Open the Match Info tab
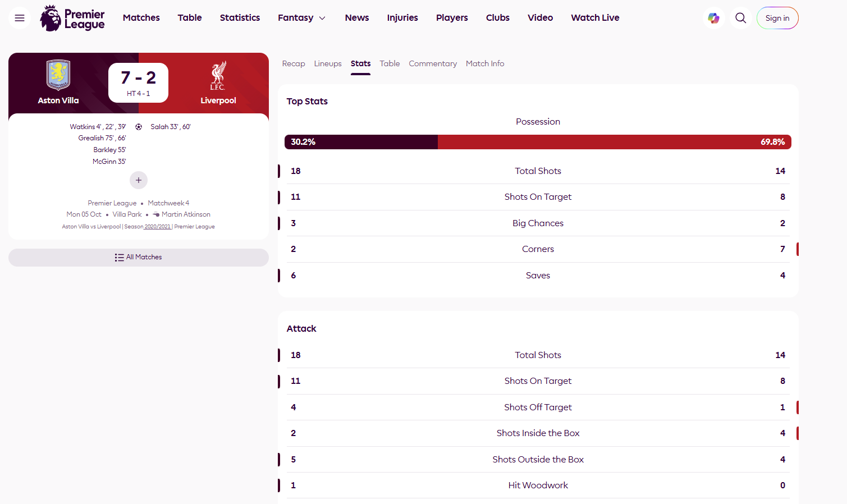Image resolution: width=847 pixels, height=504 pixels. (x=485, y=64)
